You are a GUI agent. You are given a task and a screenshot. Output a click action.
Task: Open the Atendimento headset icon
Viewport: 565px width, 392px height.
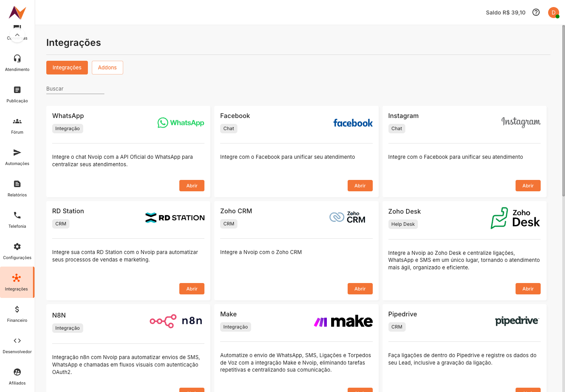click(x=17, y=58)
